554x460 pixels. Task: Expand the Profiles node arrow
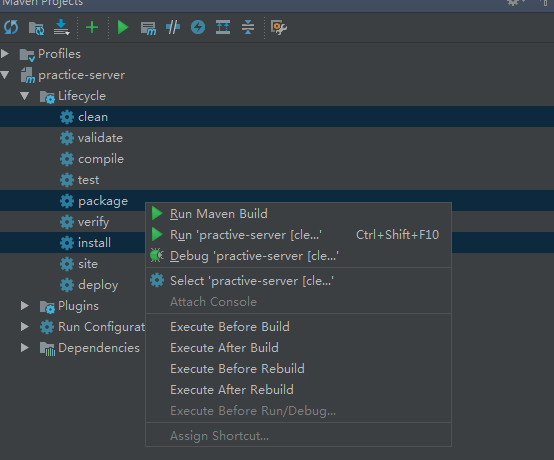[x=5, y=54]
